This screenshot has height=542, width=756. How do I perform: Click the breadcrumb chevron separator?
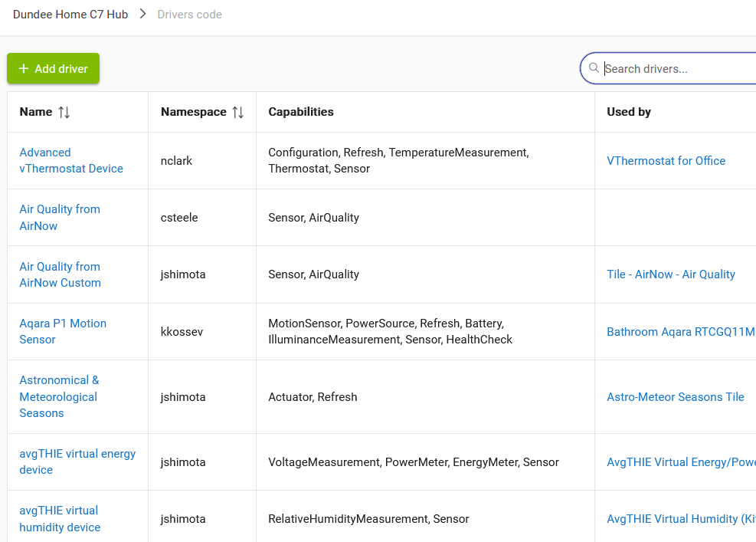[x=142, y=14]
